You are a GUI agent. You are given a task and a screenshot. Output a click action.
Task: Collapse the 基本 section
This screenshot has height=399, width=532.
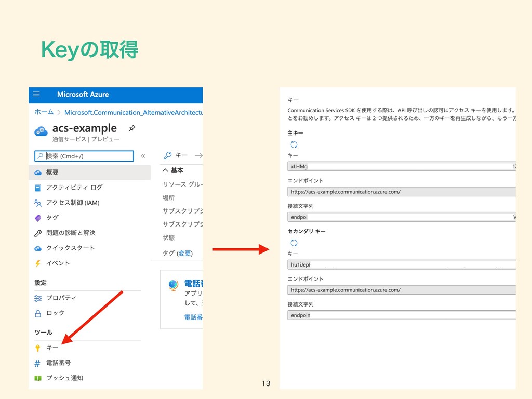click(x=173, y=170)
